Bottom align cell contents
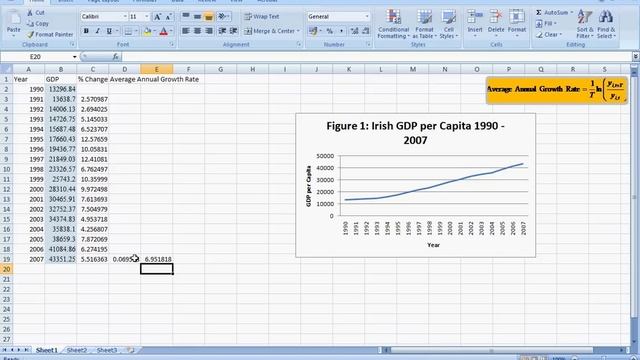Image resolution: width=640 pixels, height=360 pixels. pyautogui.click(x=209, y=16)
